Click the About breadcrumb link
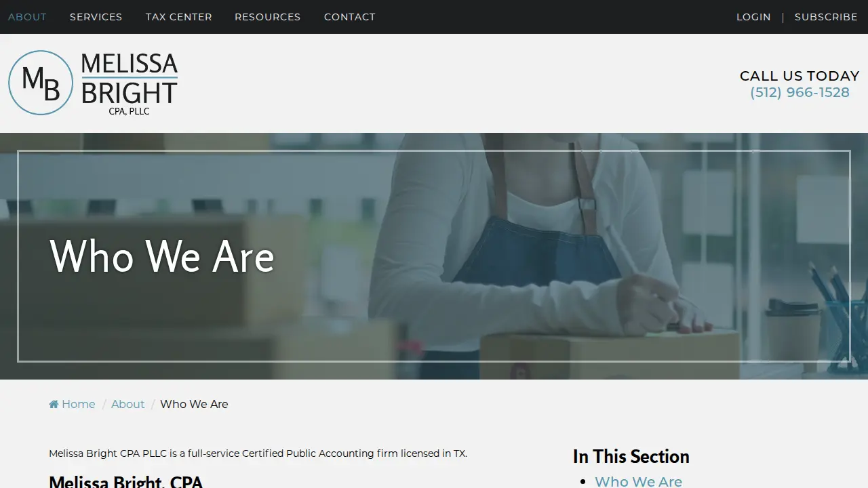This screenshot has height=488, width=868. click(128, 405)
